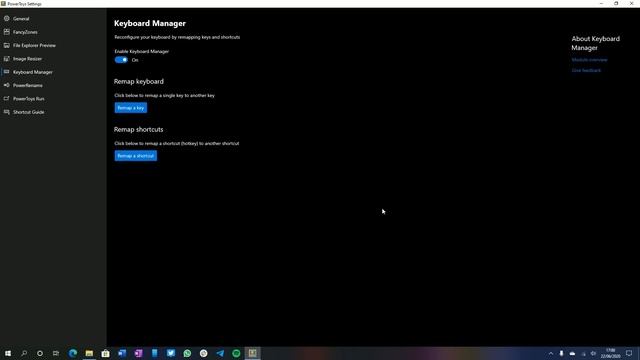Click the PowerRename sidebar icon

pos(7,85)
